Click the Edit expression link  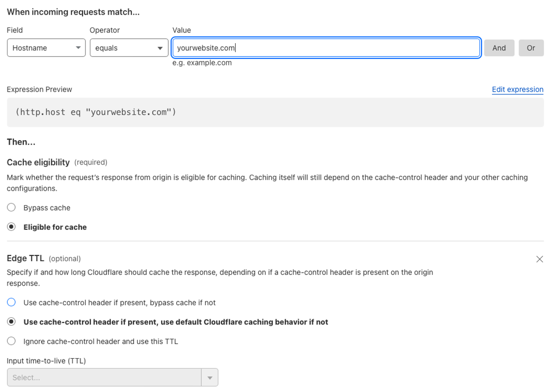517,89
